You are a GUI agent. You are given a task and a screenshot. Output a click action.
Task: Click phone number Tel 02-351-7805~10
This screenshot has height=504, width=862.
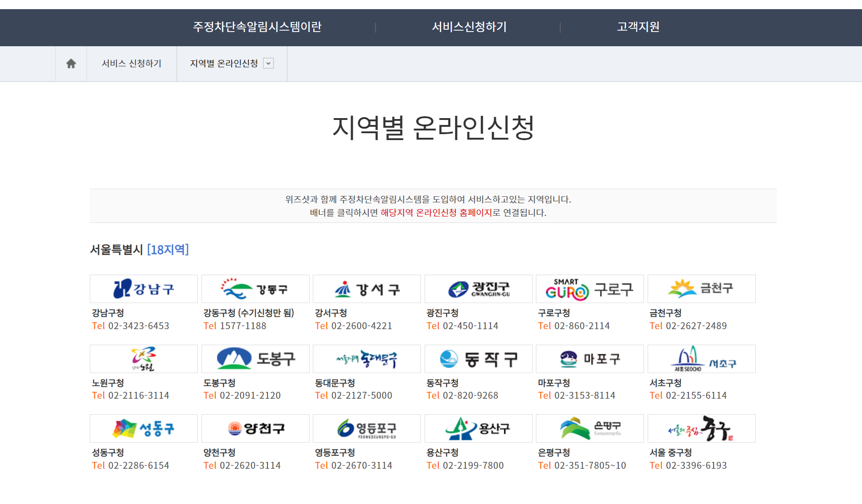pos(582,466)
